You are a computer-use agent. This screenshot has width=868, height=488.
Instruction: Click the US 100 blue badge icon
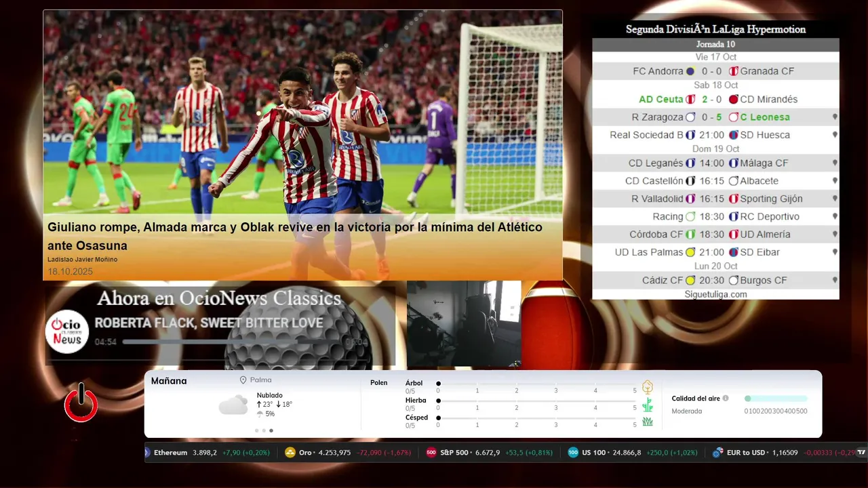pyautogui.click(x=573, y=453)
